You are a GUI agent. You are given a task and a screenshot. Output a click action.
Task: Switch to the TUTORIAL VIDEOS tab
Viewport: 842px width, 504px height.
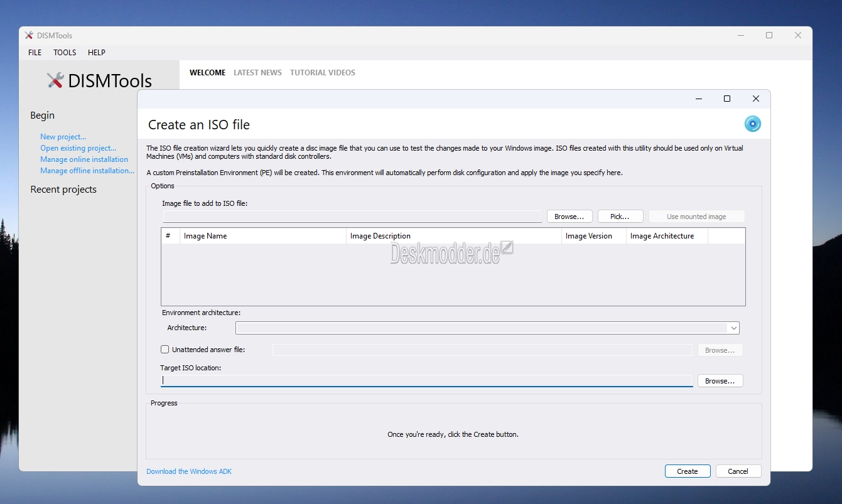[323, 73]
